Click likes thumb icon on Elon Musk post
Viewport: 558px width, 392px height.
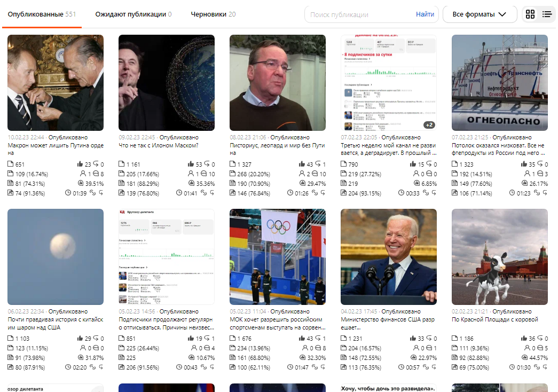[191, 164]
